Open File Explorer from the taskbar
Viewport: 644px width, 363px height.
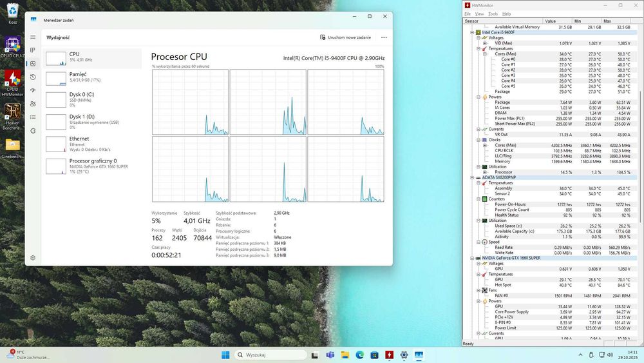point(345,355)
